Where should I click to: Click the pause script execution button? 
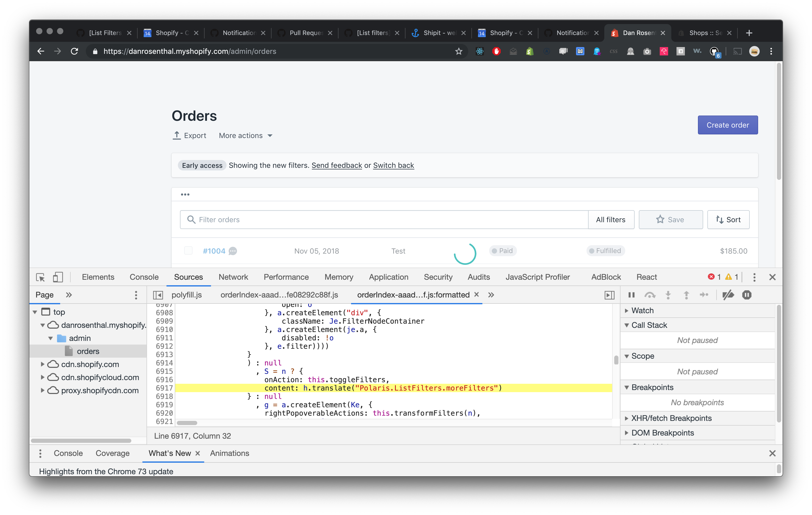631,295
